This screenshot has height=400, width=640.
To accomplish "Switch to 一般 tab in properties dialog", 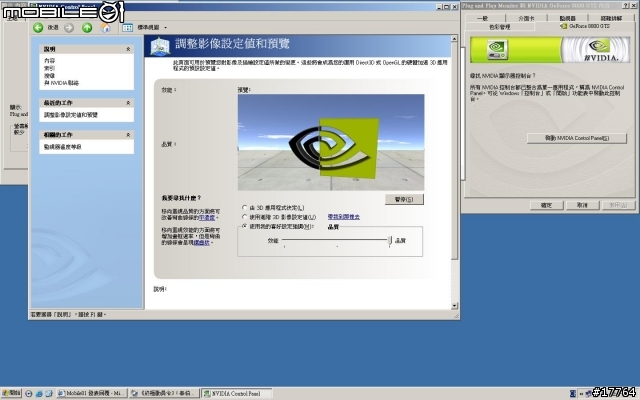I will click(483, 18).
